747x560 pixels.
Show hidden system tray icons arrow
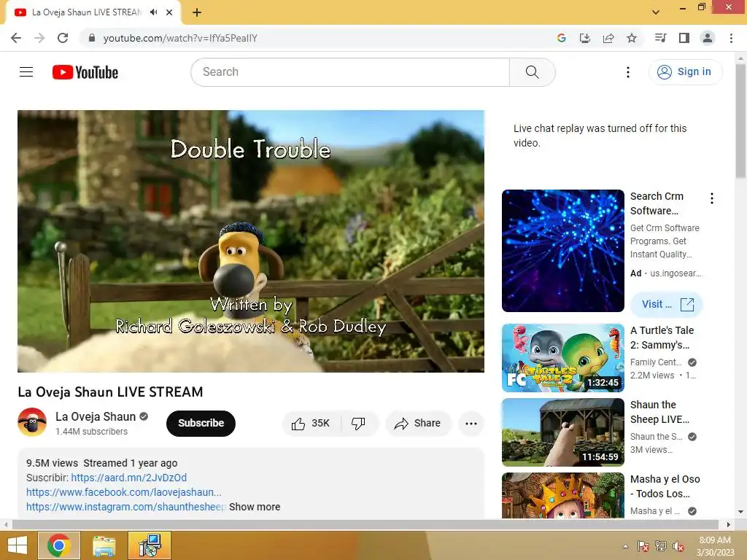click(x=625, y=546)
